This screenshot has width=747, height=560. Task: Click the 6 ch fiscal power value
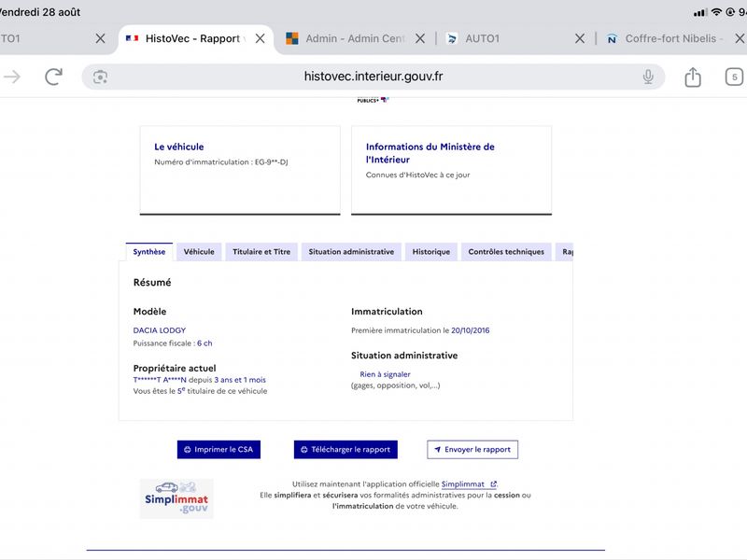pos(204,343)
